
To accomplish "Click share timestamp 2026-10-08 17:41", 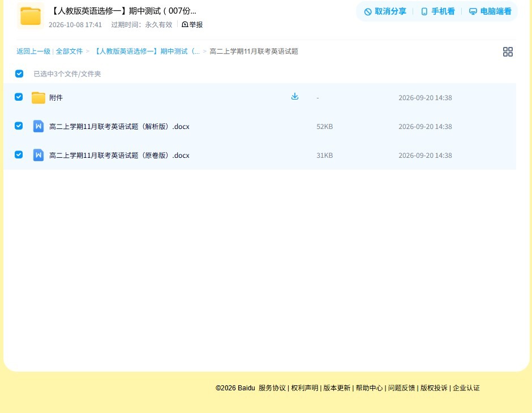I will click(75, 25).
